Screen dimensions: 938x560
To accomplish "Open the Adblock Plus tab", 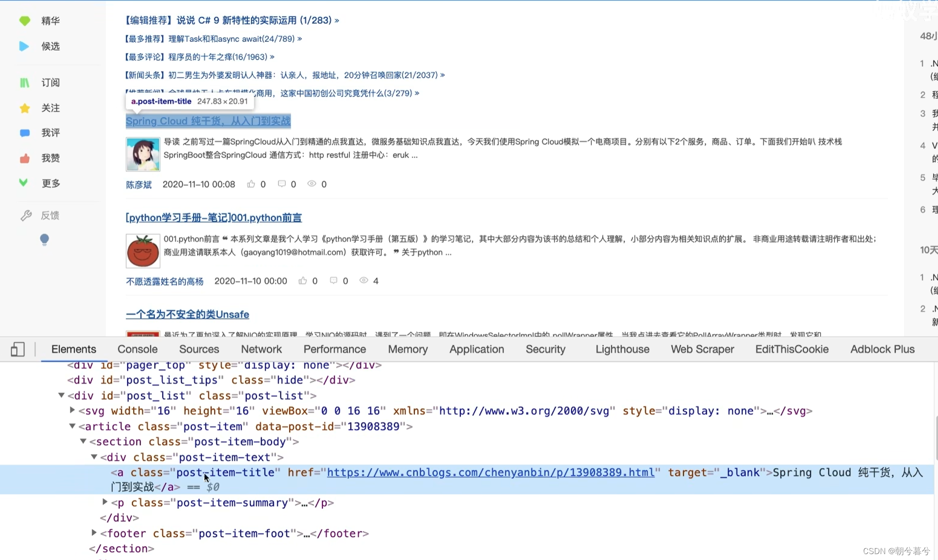I will (x=882, y=349).
